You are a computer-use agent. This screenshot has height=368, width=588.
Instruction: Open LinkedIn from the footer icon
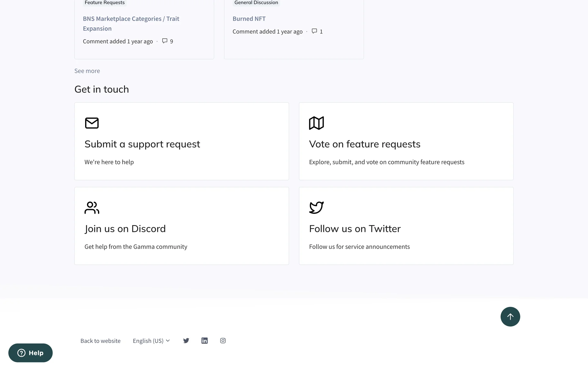tap(205, 341)
